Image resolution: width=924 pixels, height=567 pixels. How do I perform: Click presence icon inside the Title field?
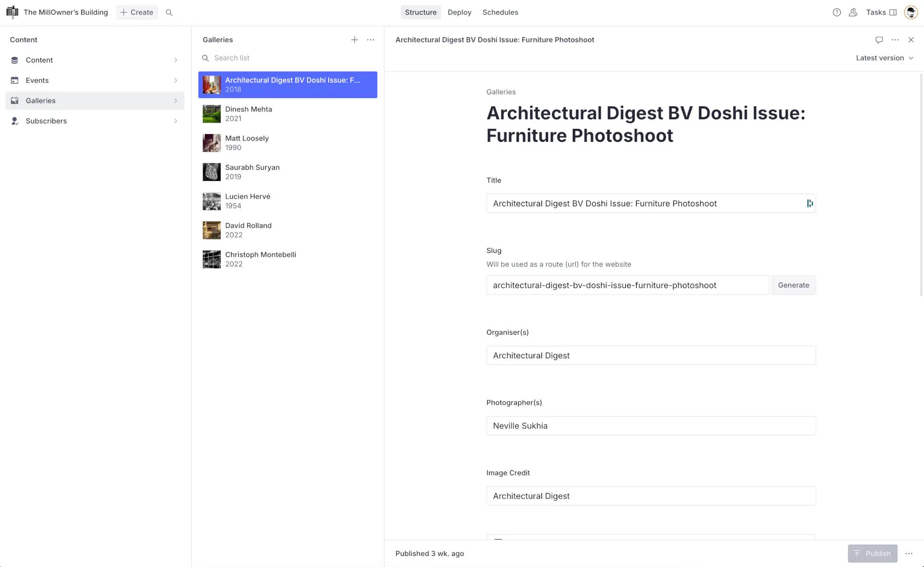click(x=809, y=203)
